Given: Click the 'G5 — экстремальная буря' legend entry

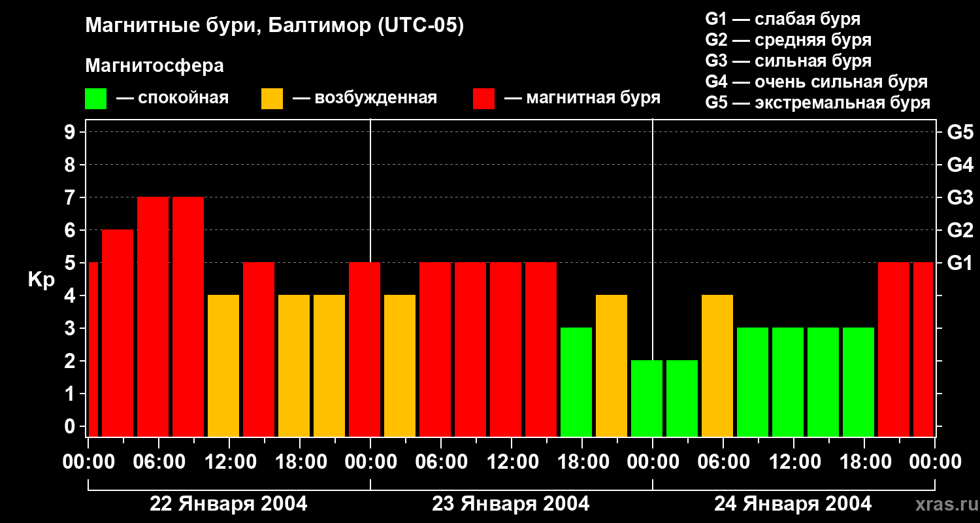Looking at the screenshot, I should (x=817, y=103).
